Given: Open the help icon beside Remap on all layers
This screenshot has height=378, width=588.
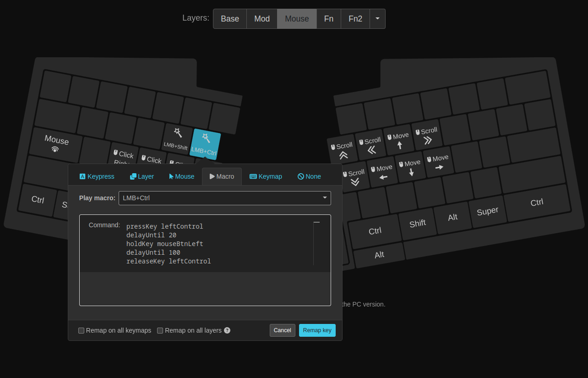Looking at the screenshot, I should click(x=227, y=330).
